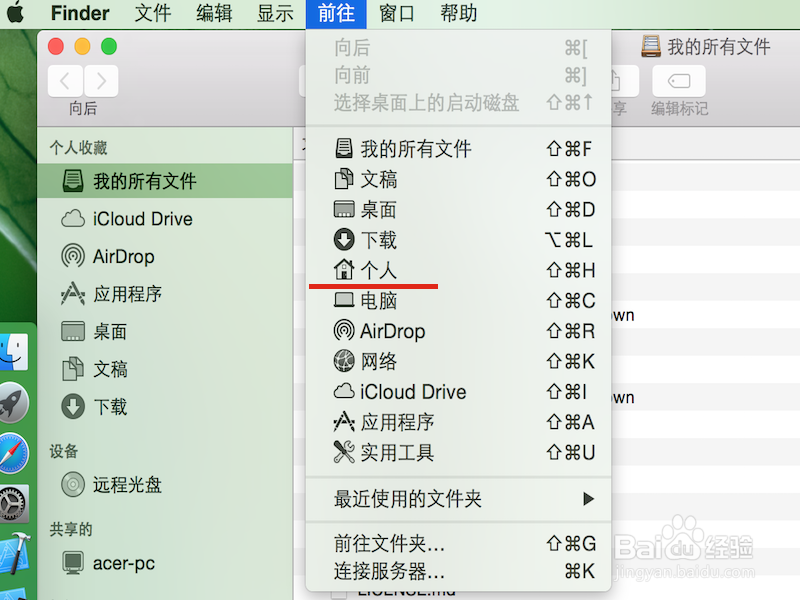The image size is (800, 600).
Task: Expand the 最近使用的文件夹 submenu
Action: (458, 499)
